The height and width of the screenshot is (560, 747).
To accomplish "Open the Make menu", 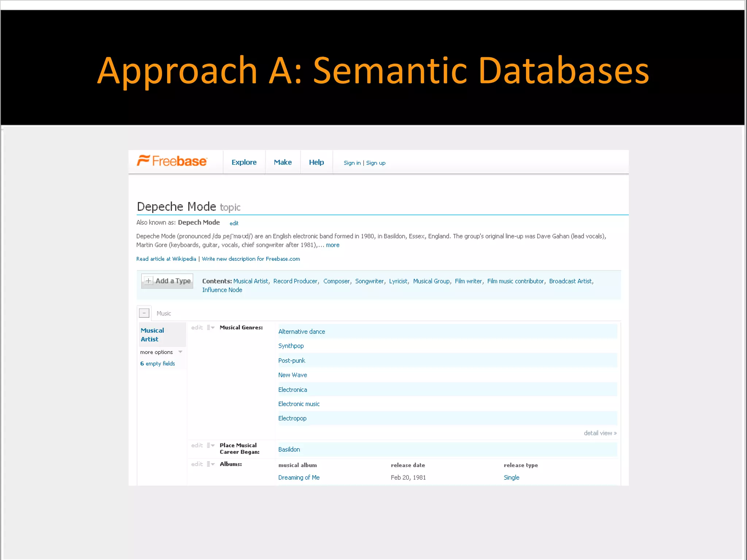I will 283,162.
